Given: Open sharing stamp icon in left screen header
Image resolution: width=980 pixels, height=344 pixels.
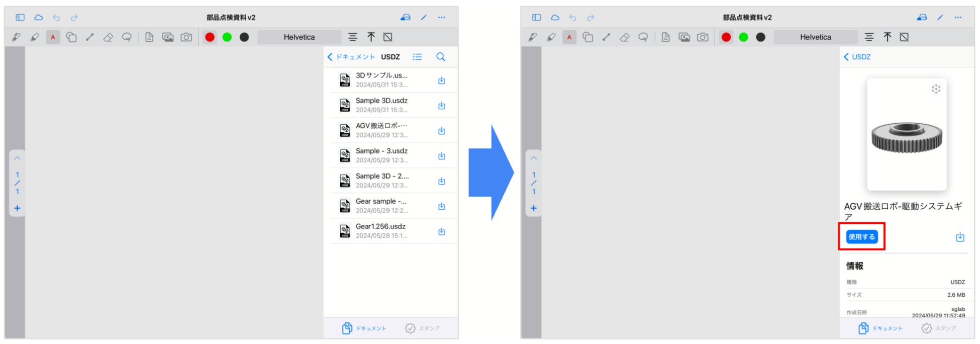Looking at the screenshot, I should [x=406, y=18].
